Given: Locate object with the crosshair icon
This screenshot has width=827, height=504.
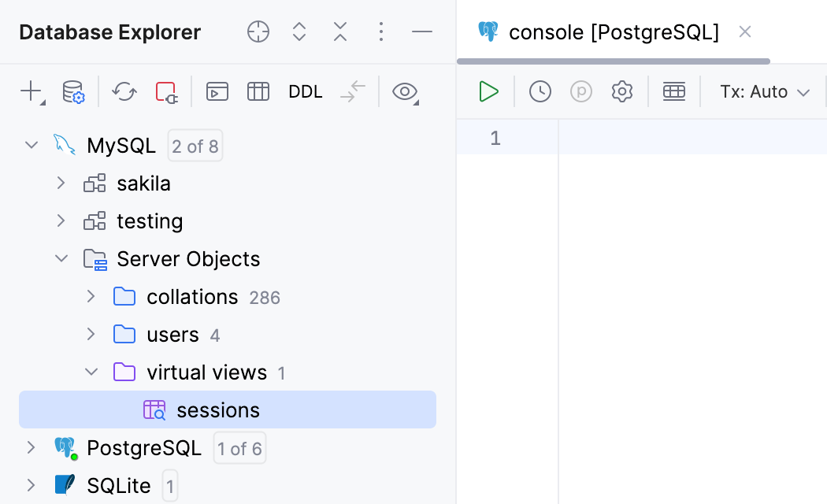Looking at the screenshot, I should [258, 31].
